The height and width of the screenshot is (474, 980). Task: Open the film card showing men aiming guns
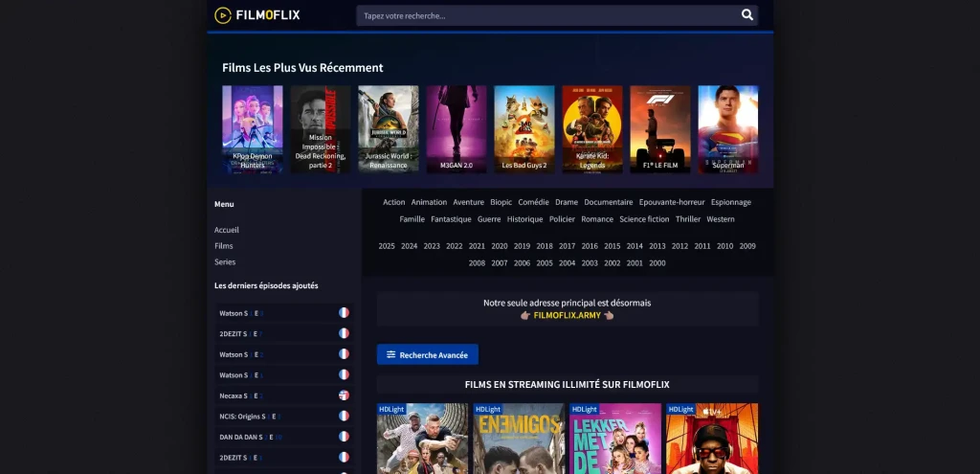point(422,439)
